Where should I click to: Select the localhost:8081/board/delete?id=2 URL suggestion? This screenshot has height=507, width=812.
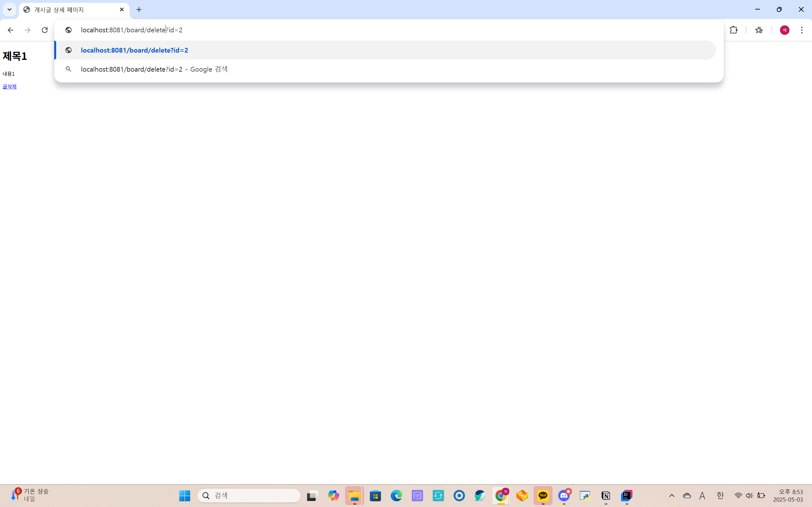[134, 50]
